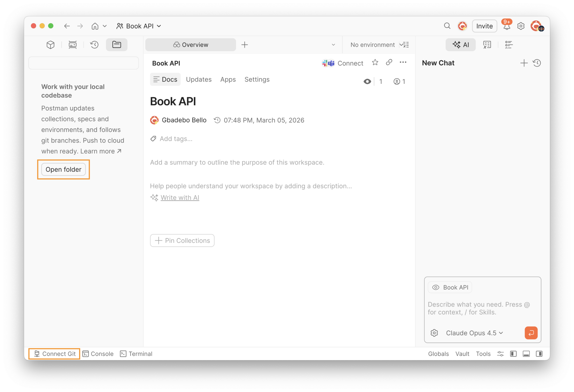
Task: Expand the tab list chevron
Action: (333, 45)
